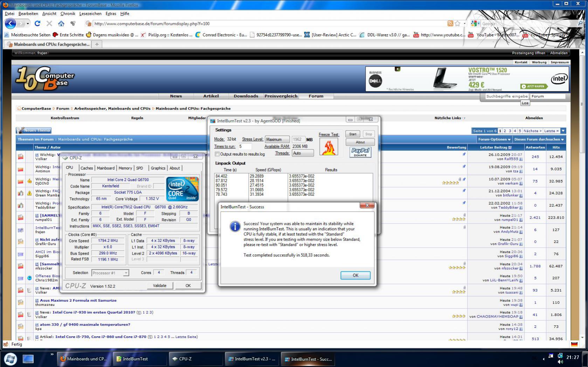Open thread atom 330 / gf 9400 maximale temperaturen?

[85, 324]
